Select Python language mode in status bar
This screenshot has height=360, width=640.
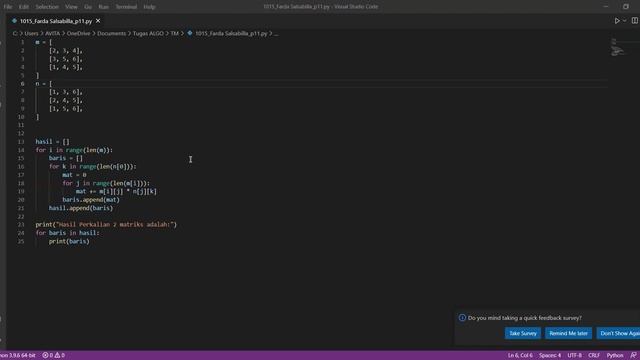pyautogui.click(x=615, y=355)
